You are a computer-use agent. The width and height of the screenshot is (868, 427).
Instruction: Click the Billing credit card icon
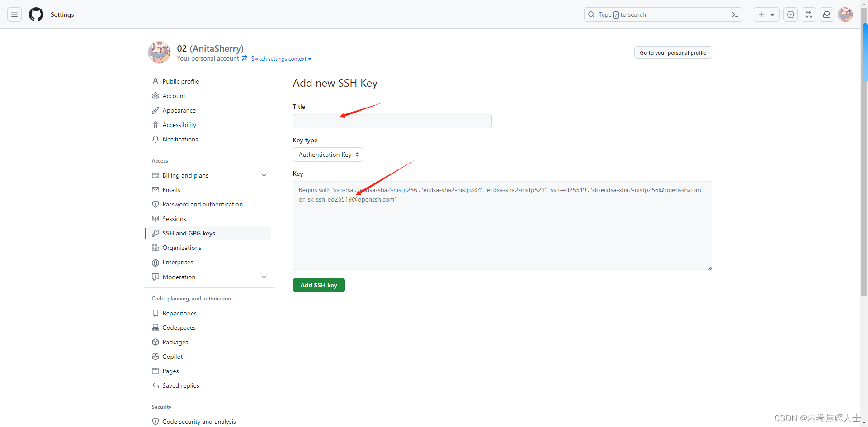point(156,175)
